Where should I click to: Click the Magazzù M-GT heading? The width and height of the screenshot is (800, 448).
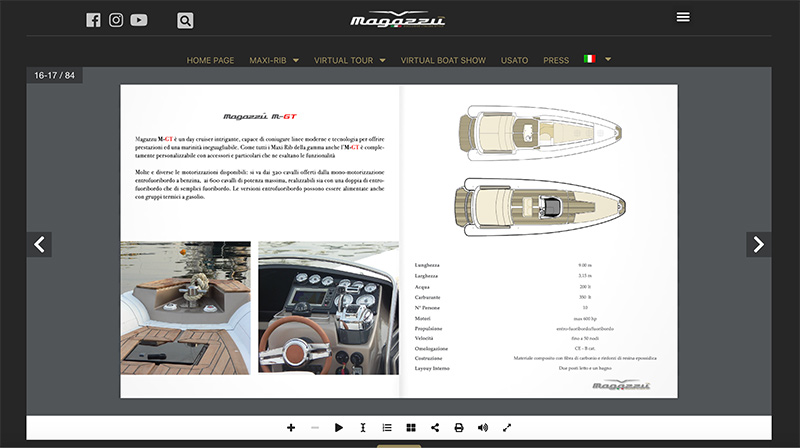pyautogui.click(x=260, y=117)
